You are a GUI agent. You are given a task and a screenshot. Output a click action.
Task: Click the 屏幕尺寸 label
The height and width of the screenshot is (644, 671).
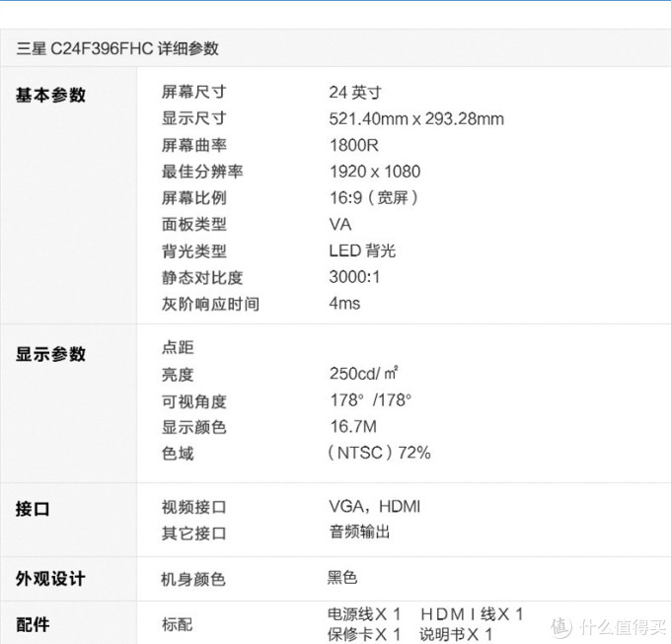(193, 92)
